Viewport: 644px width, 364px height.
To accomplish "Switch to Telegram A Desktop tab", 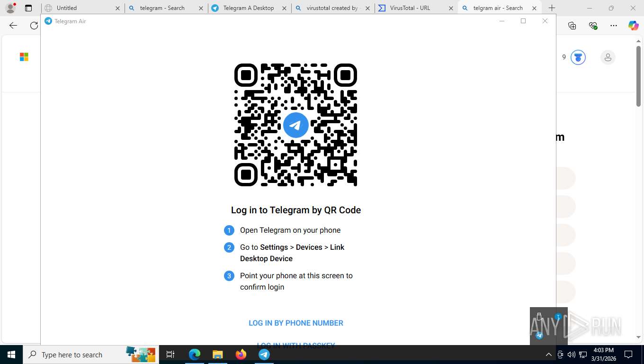I will click(250, 8).
